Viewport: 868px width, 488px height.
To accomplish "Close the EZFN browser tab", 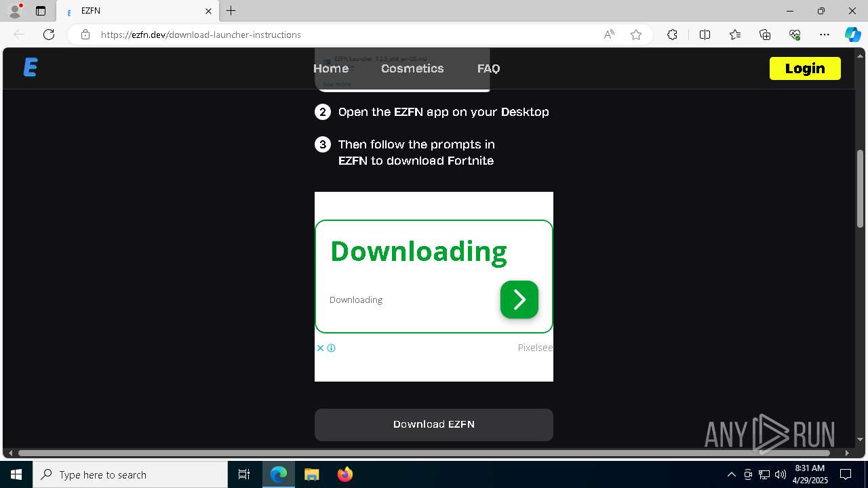I will click(x=209, y=11).
